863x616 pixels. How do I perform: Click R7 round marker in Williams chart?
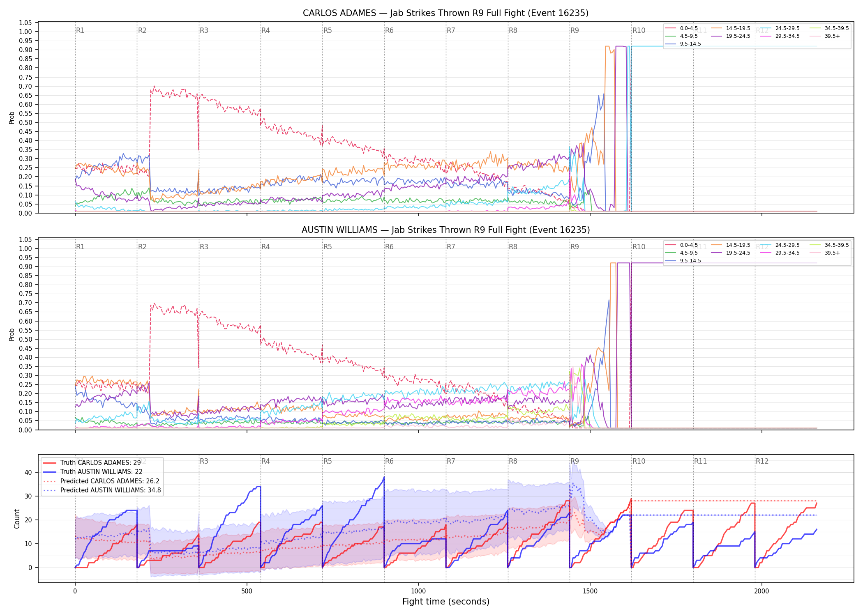coord(451,247)
